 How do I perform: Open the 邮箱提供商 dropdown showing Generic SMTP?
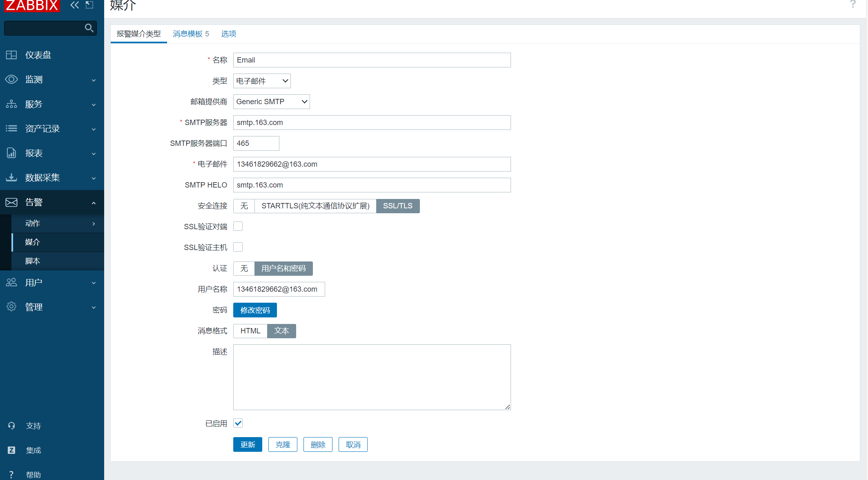[x=272, y=102]
